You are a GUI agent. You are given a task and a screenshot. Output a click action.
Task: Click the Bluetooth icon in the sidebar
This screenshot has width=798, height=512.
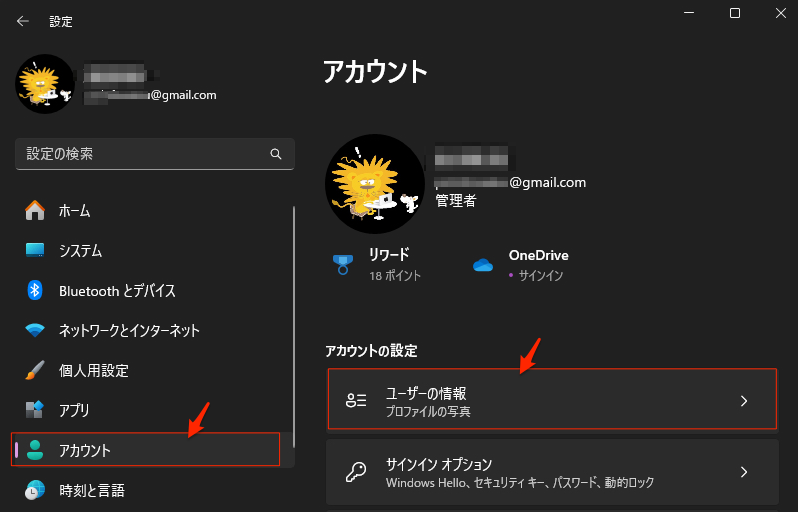[x=35, y=290]
